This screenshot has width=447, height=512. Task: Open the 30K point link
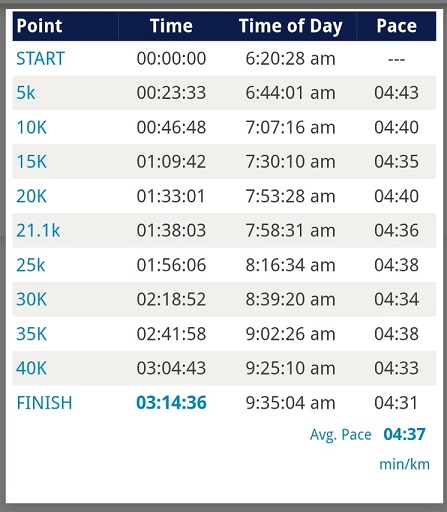pyautogui.click(x=32, y=299)
